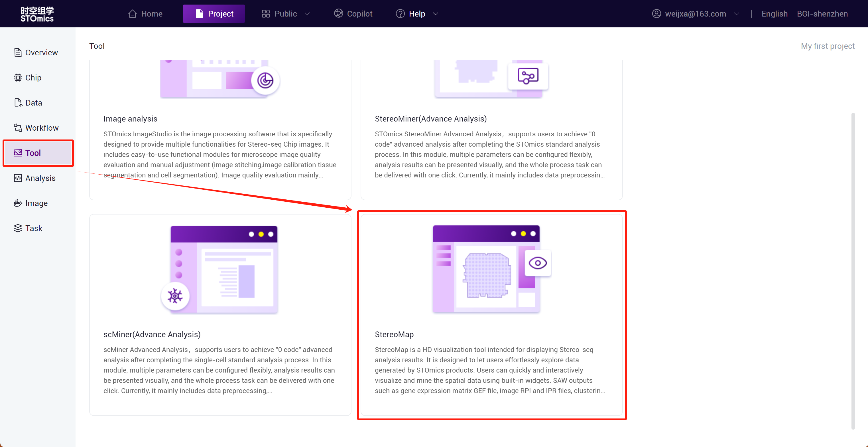Open StereoMiner(Advance Analysis) title

(x=431, y=119)
